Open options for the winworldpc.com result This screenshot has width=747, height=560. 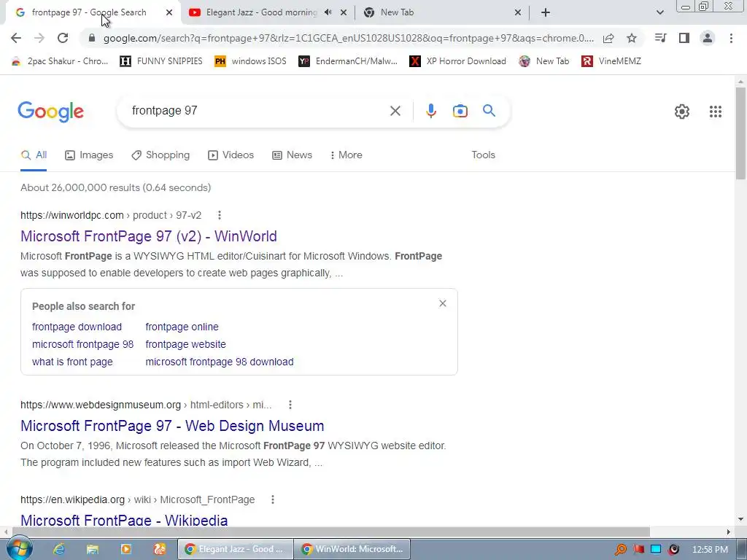(219, 215)
